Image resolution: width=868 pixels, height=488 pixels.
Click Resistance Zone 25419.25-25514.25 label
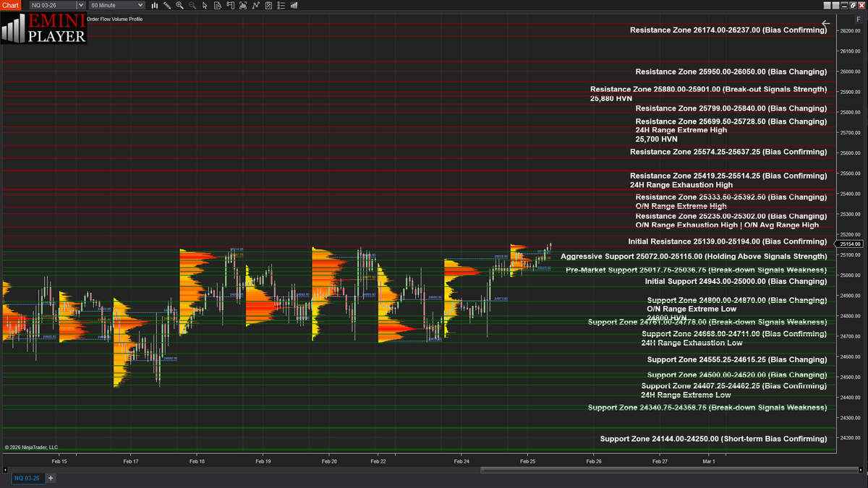[728, 176]
